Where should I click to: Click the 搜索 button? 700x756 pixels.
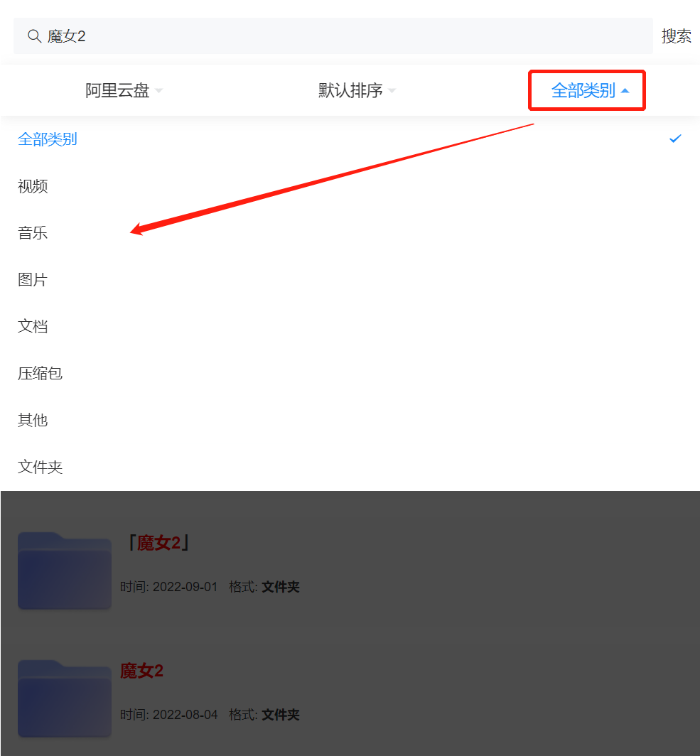pos(677,36)
